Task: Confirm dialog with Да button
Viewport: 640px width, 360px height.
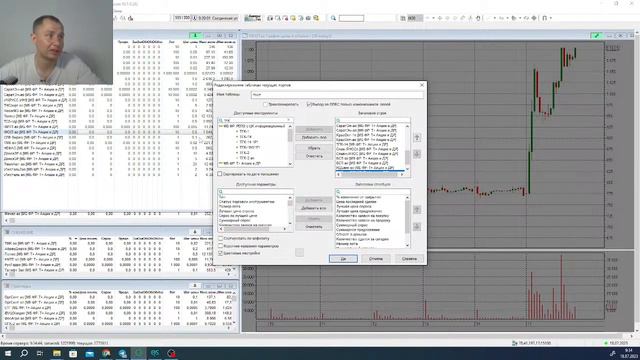Action: [x=343, y=259]
